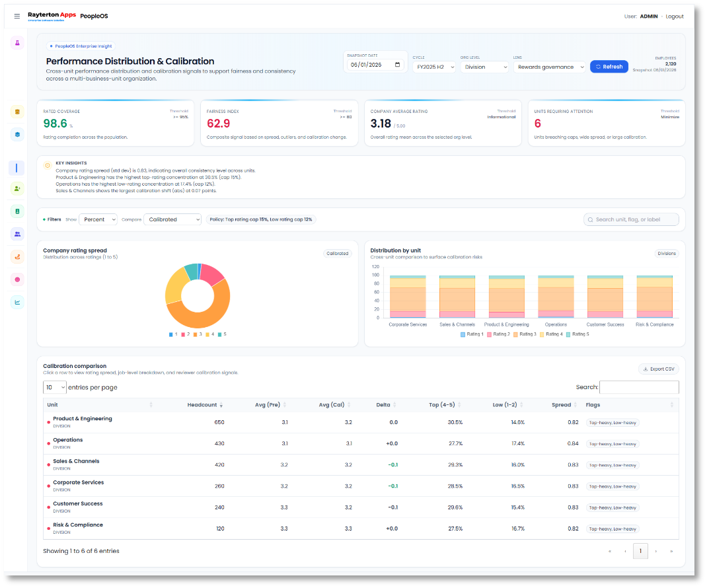Open the hamburger menu in top left
The height and width of the screenshot is (588, 707).
17,17
